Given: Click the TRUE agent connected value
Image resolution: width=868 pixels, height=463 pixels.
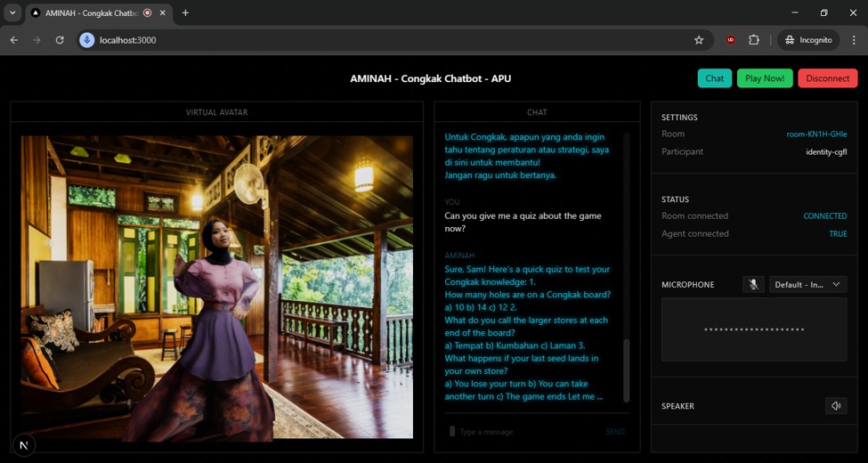Looking at the screenshot, I should [838, 233].
